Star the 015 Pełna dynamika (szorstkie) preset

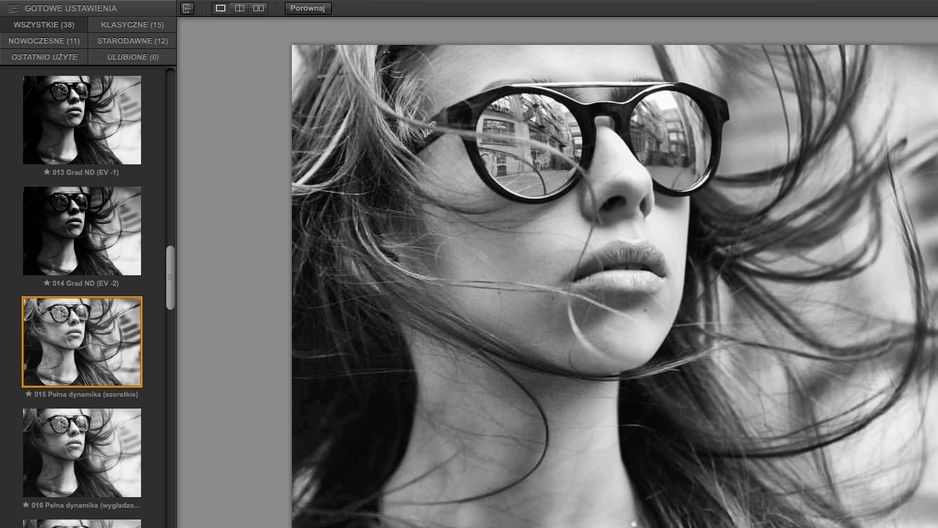(28, 394)
